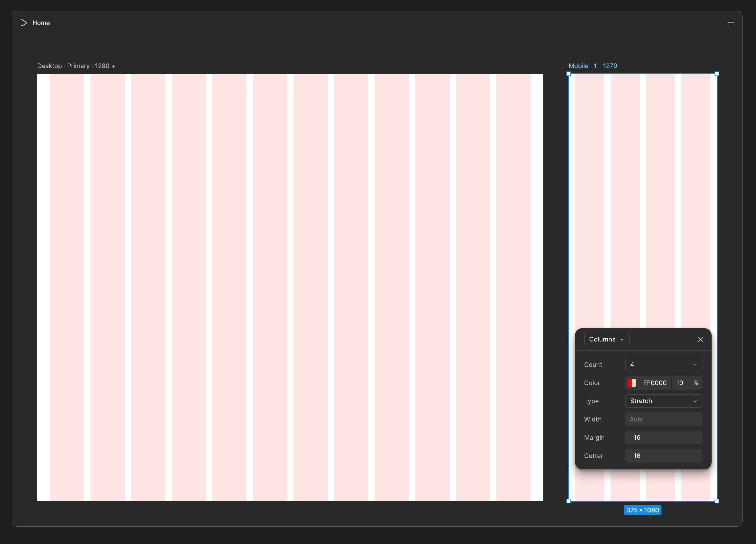Click the Width field showing Auto
The image size is (756, 544).
click(x=663, y=419)
